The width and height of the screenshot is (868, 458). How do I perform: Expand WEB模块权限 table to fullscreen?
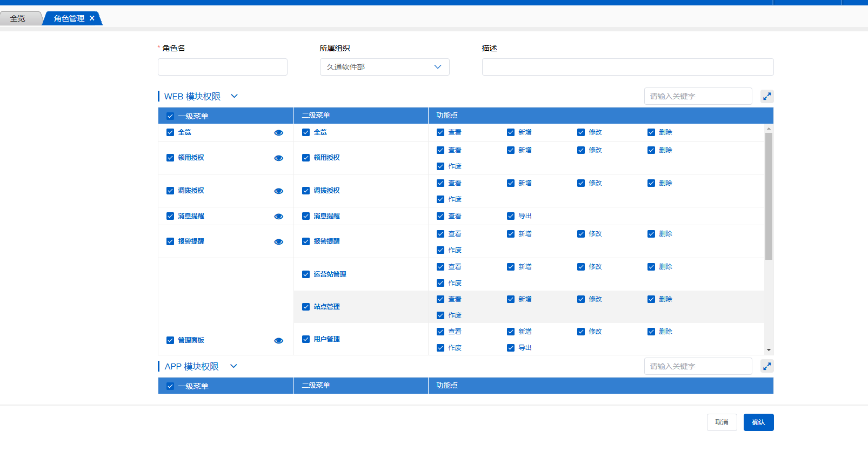point(766,96)
